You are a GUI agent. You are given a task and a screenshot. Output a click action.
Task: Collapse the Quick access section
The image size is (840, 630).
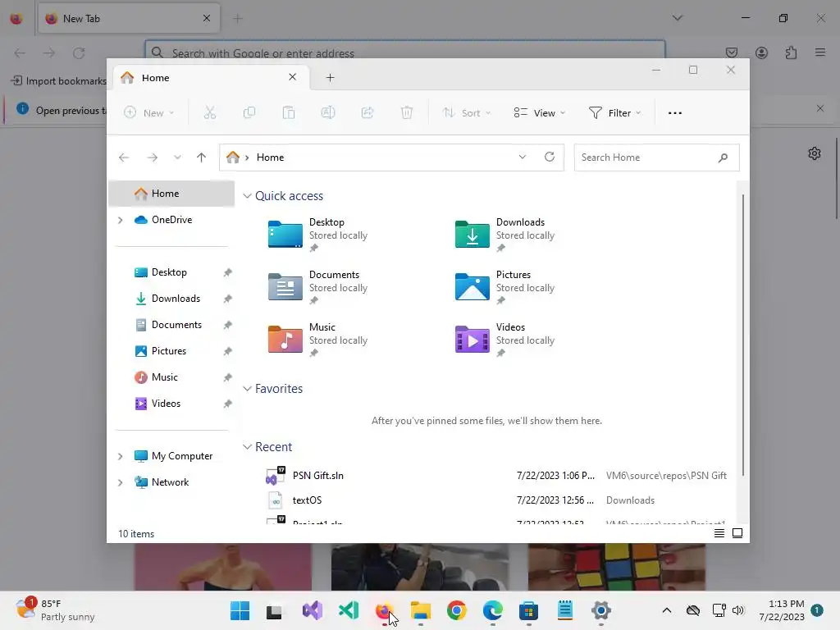tap(247, 196)
